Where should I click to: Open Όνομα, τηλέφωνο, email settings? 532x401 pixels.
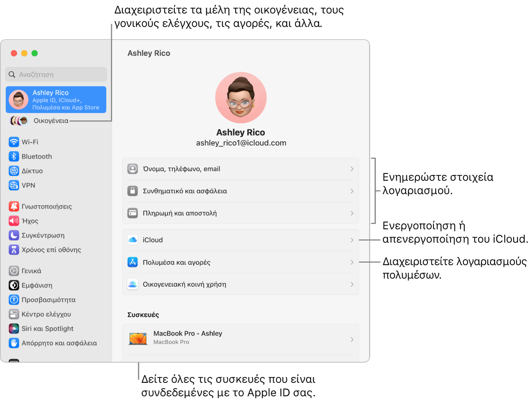[241, 169]
